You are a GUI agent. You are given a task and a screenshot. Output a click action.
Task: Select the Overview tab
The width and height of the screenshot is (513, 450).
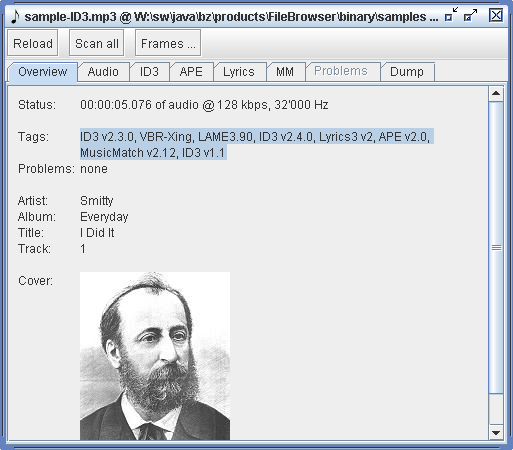[x=42, y=72]
